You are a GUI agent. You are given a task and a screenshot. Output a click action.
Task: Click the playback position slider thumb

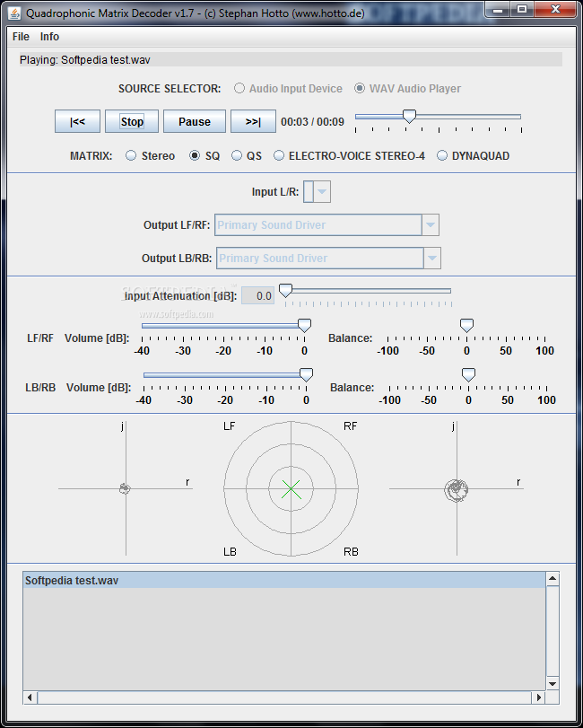click(409, 116)
